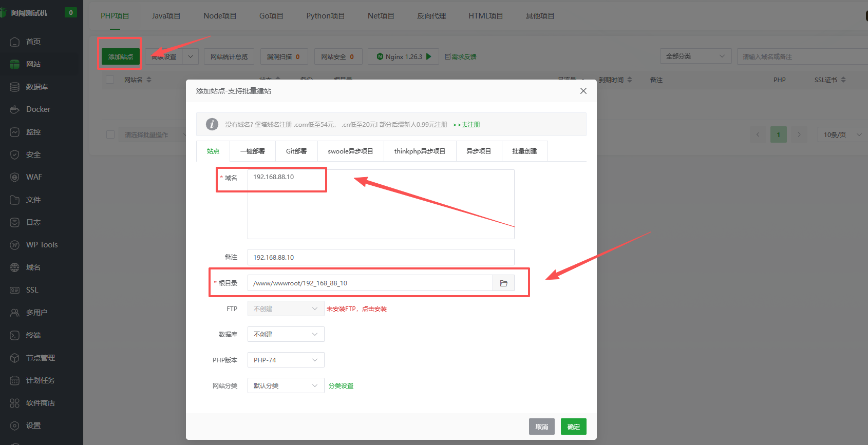868x445 pixels.
Task: Open the SSL certificate icon
Action: tap(15, 290)
